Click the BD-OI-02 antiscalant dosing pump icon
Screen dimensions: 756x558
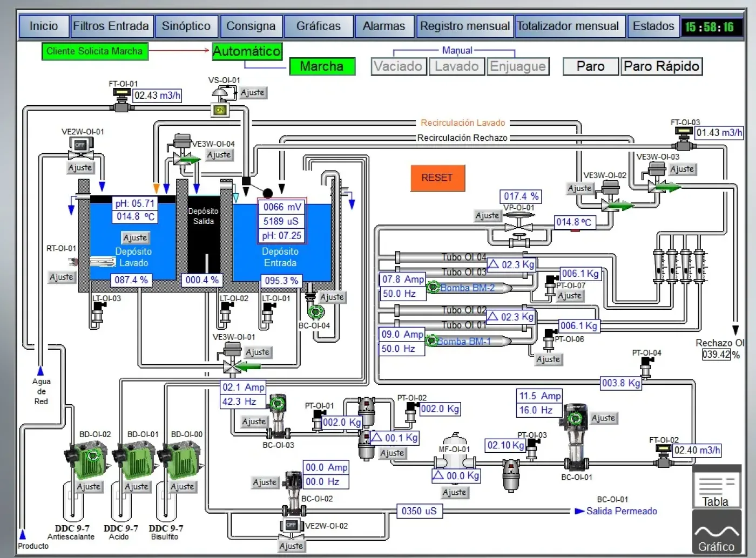tap(86, 460)
